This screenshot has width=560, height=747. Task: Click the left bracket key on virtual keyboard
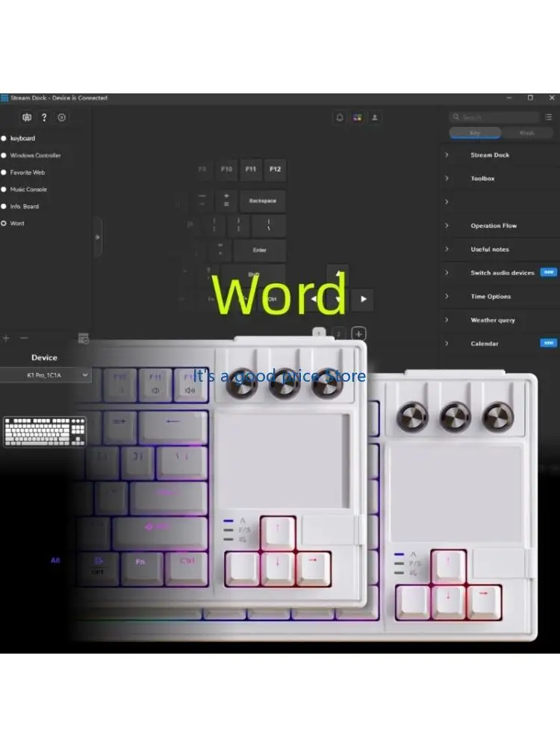[214, 225]
